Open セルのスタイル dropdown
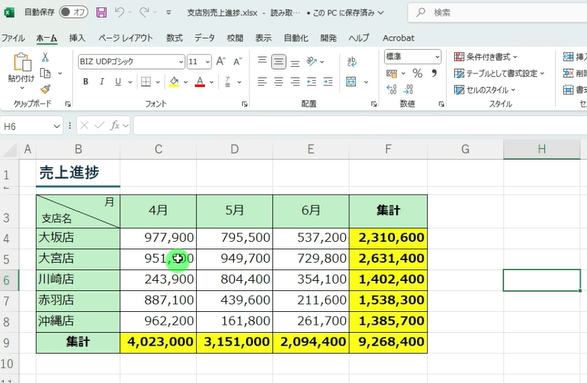Image resolution: width=587 pixels, height=383 pixels. [x=485, y=90]
